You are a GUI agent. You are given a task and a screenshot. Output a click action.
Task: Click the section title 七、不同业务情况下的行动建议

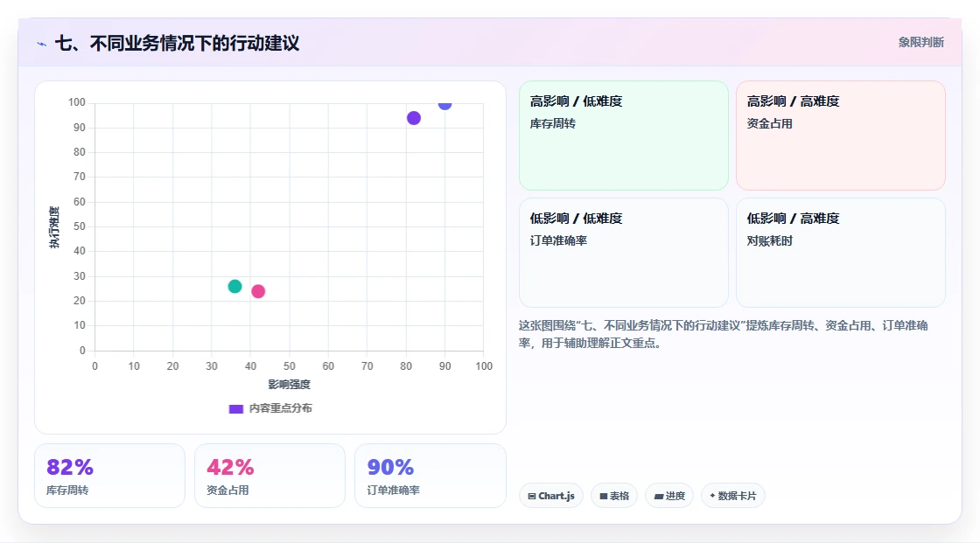pos(178,43)
